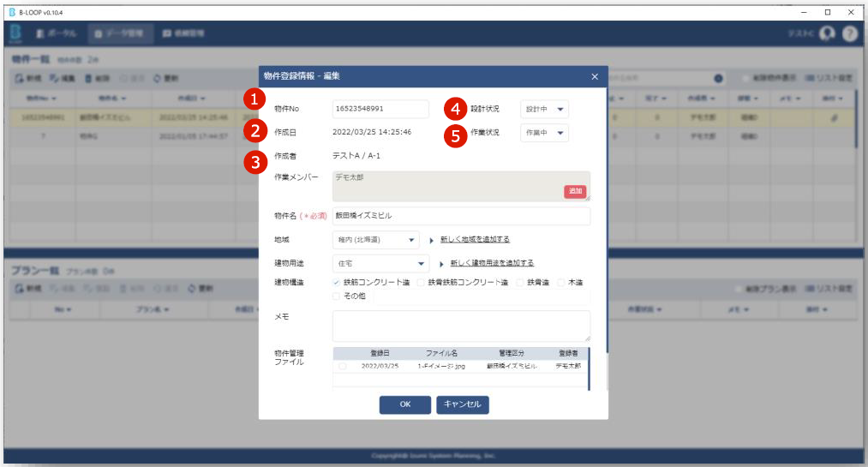Screen dimensions: 868x467
Task: Select the checkbox for the 1-Fイメージ.jpg file row
Action: [343, 366]
